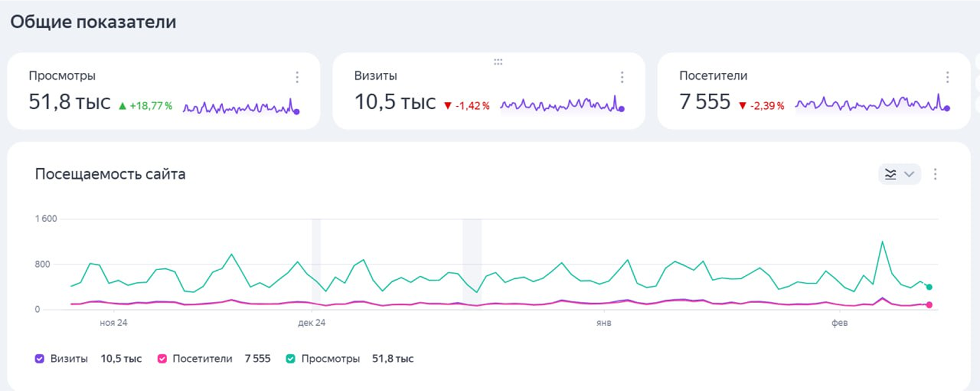980x391 pixels.
Task: Click the chart type lines icon
Action: coord(891,174)
